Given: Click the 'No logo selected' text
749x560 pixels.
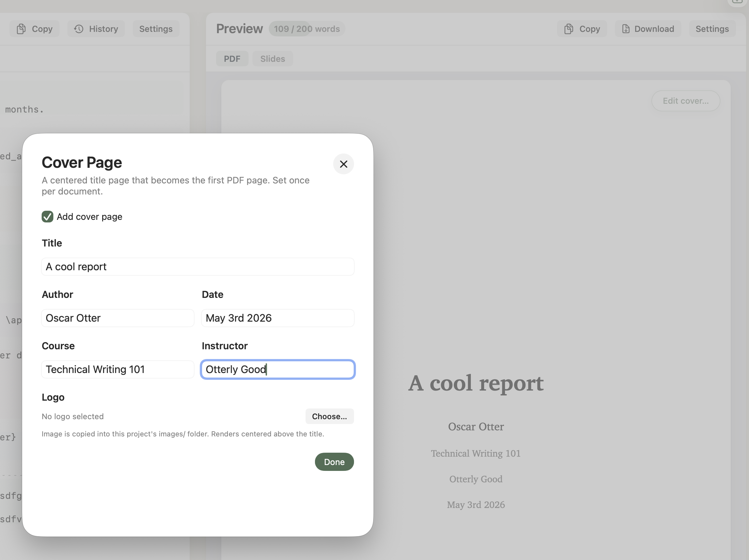Looking at the screenshot, I should (73, 417).
